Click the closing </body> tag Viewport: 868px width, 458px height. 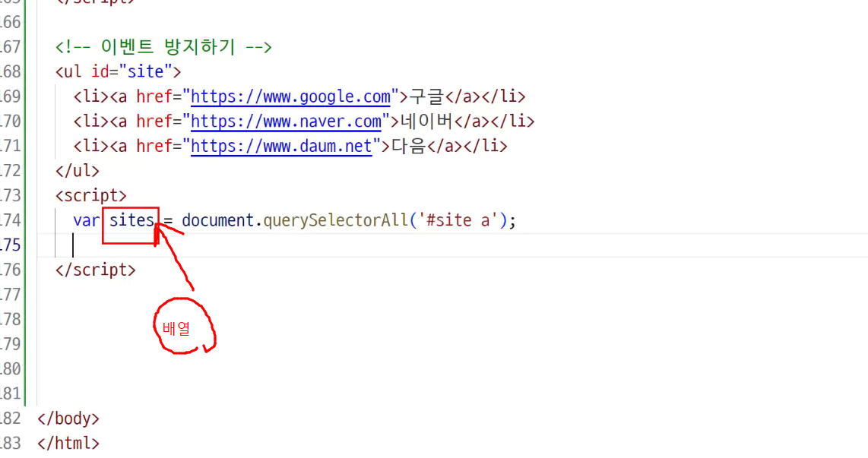pyautogui.click(x=68, y=419)
